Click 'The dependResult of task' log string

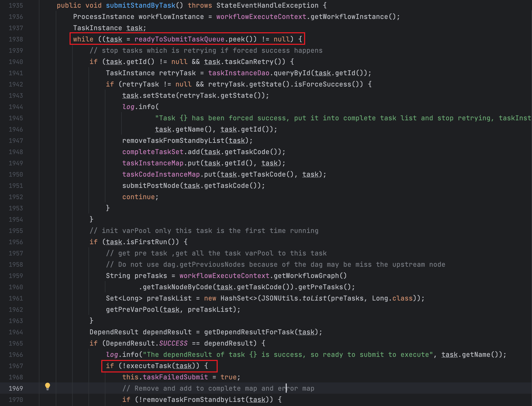(288, 355)
